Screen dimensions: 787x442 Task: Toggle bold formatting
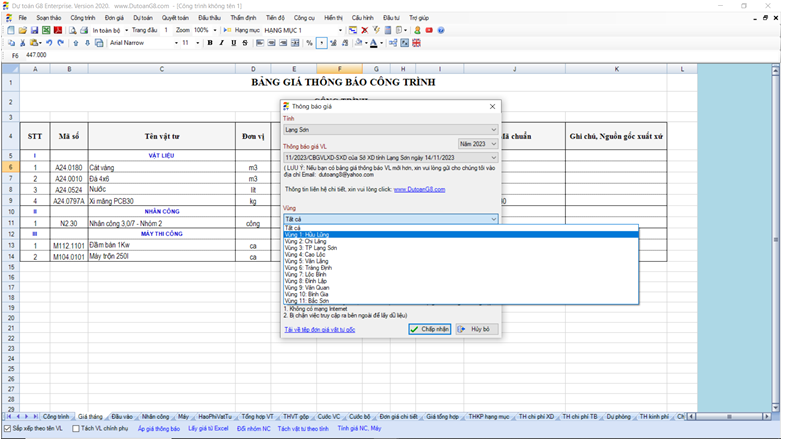(x=210, y=43)
